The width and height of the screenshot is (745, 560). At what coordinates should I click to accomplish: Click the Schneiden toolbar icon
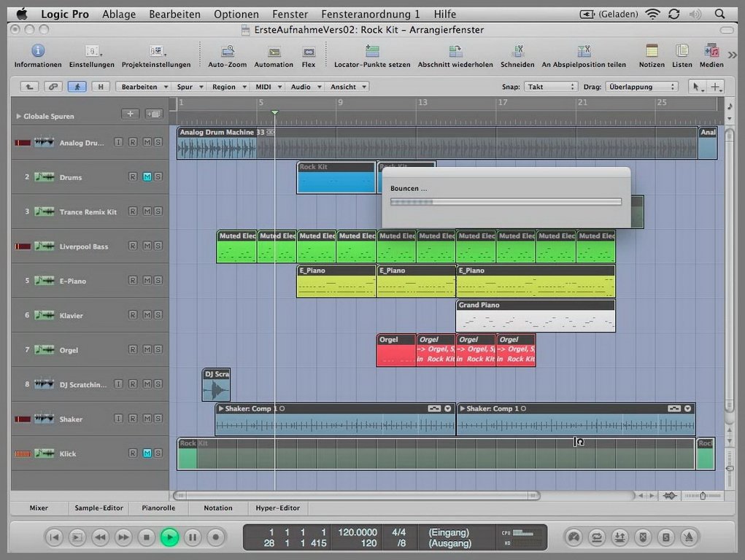518,51
